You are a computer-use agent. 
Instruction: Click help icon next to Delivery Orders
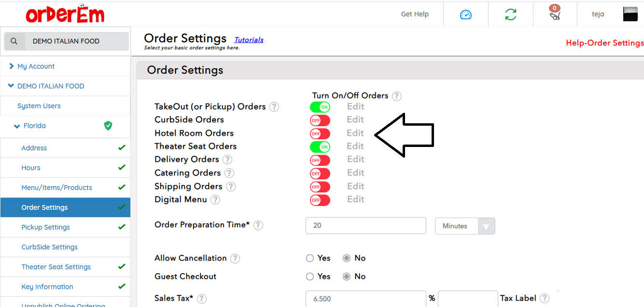pos(227,160)
